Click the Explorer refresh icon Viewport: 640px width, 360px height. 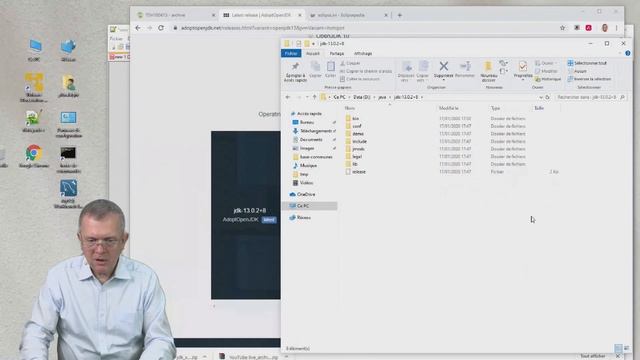547,97
